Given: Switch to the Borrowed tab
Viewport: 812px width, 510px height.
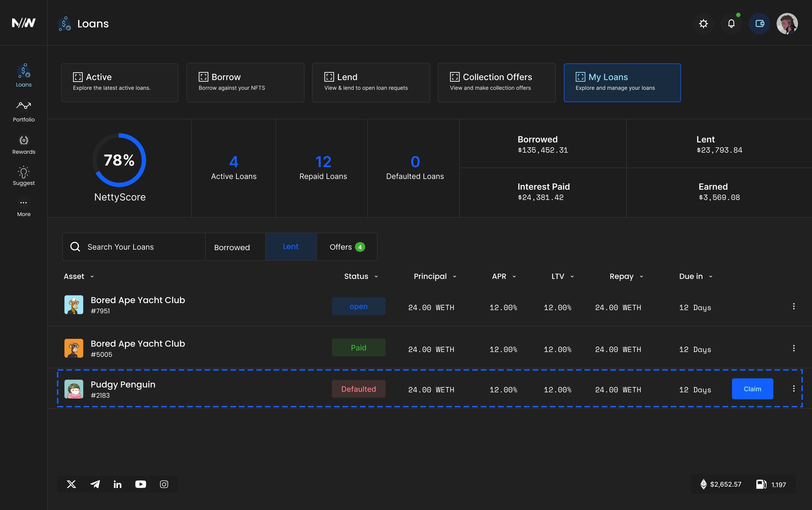Looking at the screenshot, I should pyautogui.click(x=232, y=247).
